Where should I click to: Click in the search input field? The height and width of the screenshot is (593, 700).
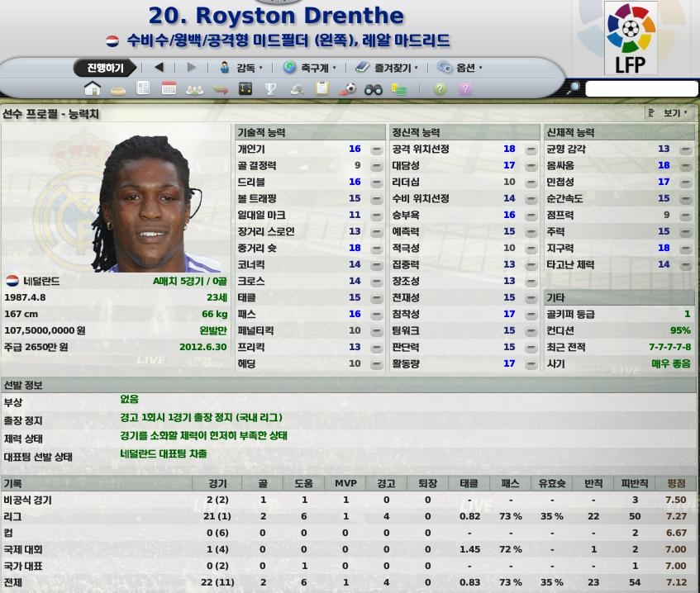coord(641,89)
